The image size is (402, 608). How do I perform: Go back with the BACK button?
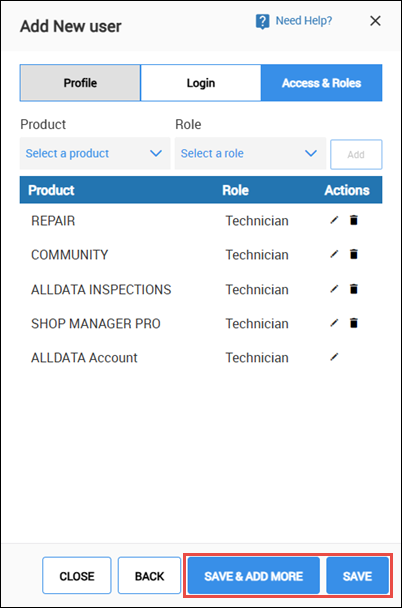click(149, 576)
